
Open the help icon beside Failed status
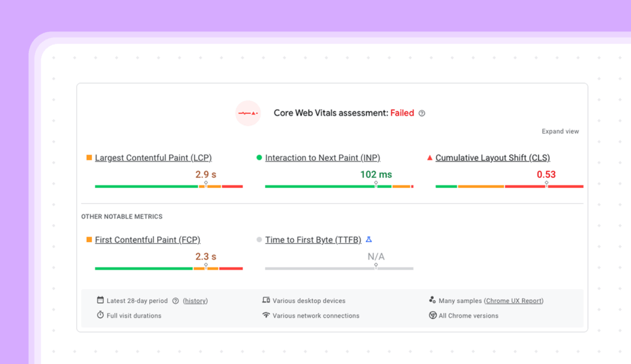click(421, 113)
